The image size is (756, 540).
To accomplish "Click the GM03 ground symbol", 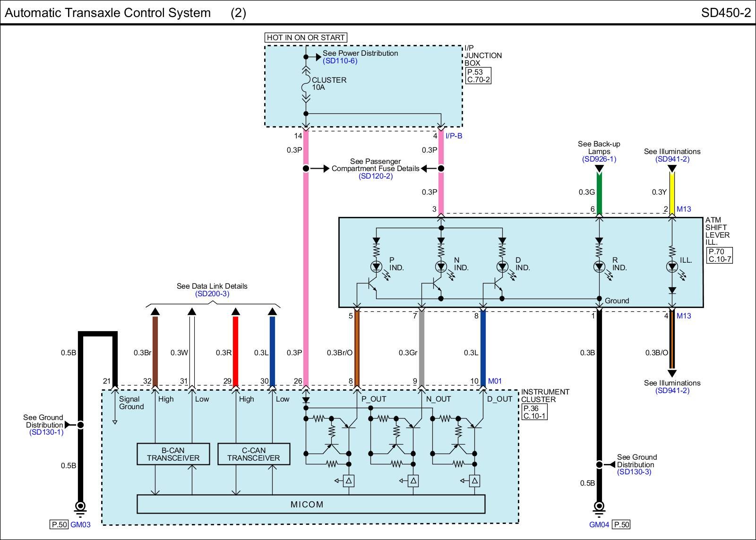I will pos(80,506).
